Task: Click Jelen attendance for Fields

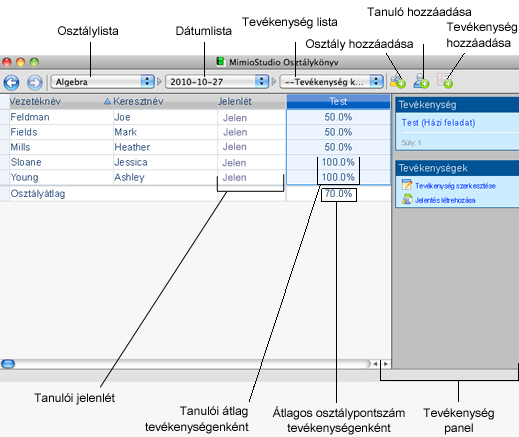Action: pos(235,132)
